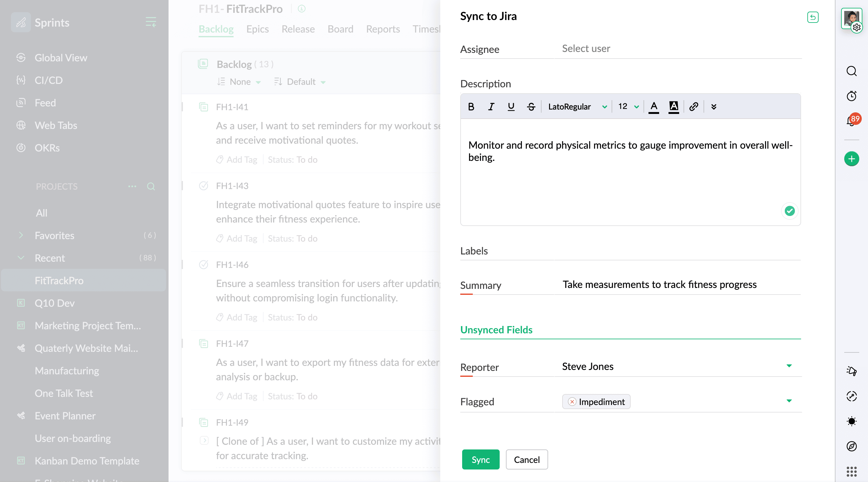868x482 pixels.
Task: Toggle bold formatting in description editor
Action: click(x=471, y=107)
